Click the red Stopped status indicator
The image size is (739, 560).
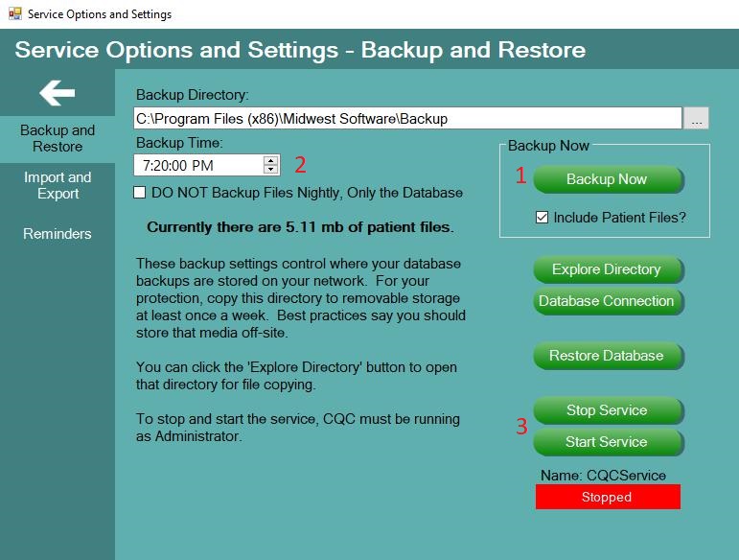608,497
